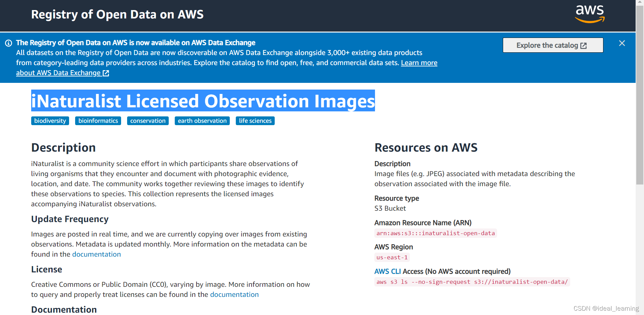Select the ARN code snippet arn:aws:s3:::inaturalist-open-data
Image resolution: width=644 pixels, height=315 pixels.
(435, 233)
